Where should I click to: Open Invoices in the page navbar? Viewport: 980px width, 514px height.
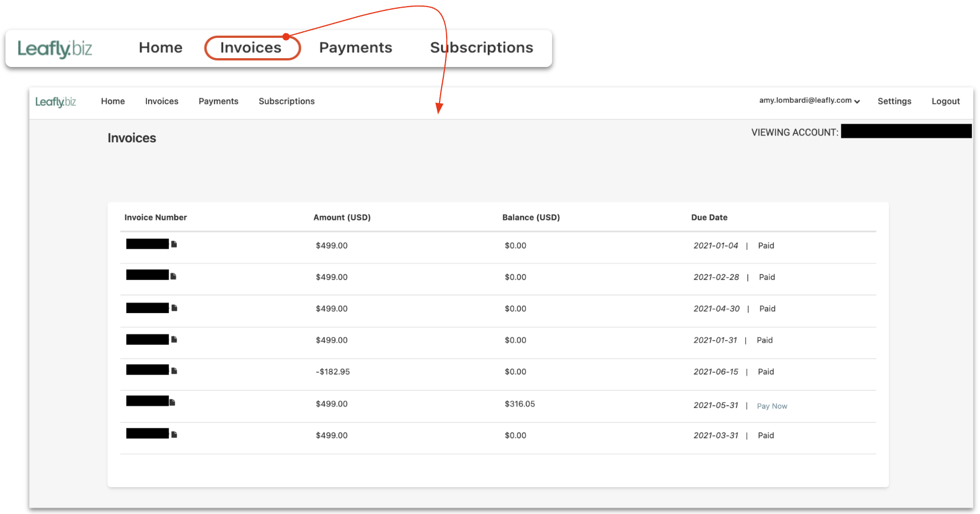click(x=162, y=101)
